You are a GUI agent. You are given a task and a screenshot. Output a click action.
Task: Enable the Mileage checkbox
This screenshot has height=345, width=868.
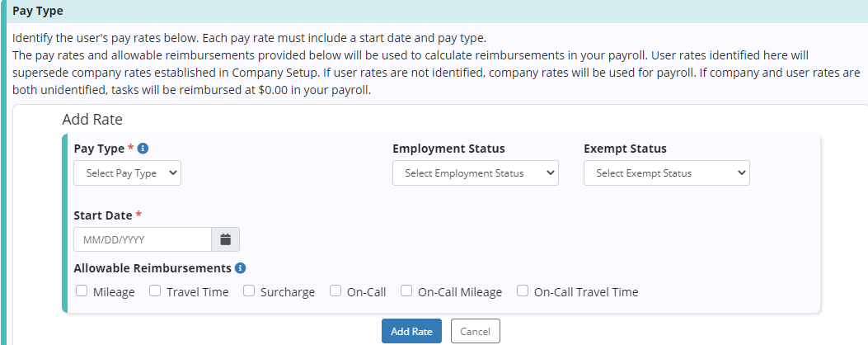82,291
